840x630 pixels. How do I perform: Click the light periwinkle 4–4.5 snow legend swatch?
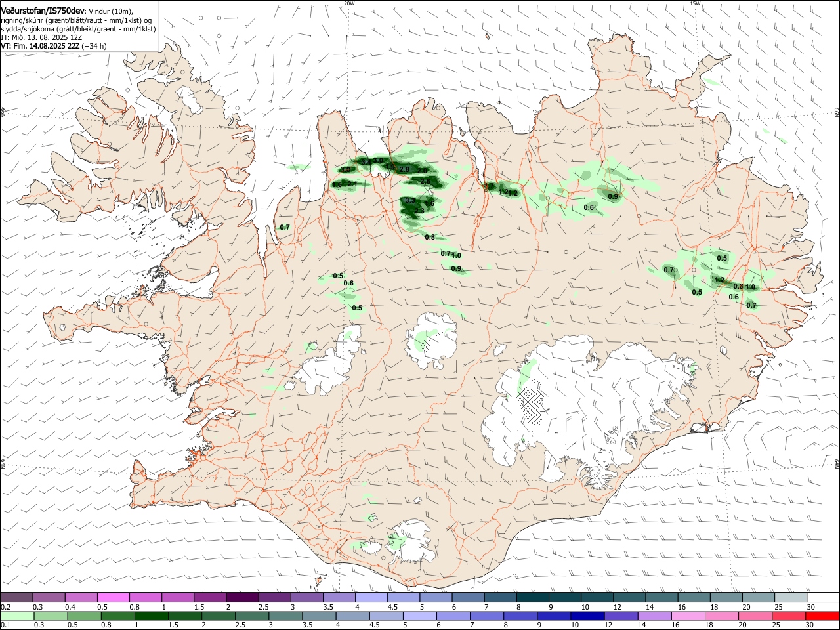(x=371, y=597)
